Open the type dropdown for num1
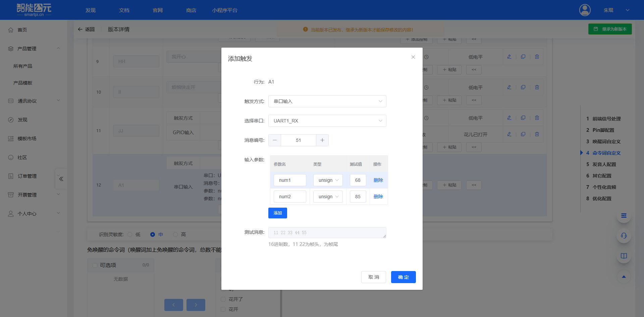This screenshot has width=644, height=317. pyautogui.click(x=328, y=180)
